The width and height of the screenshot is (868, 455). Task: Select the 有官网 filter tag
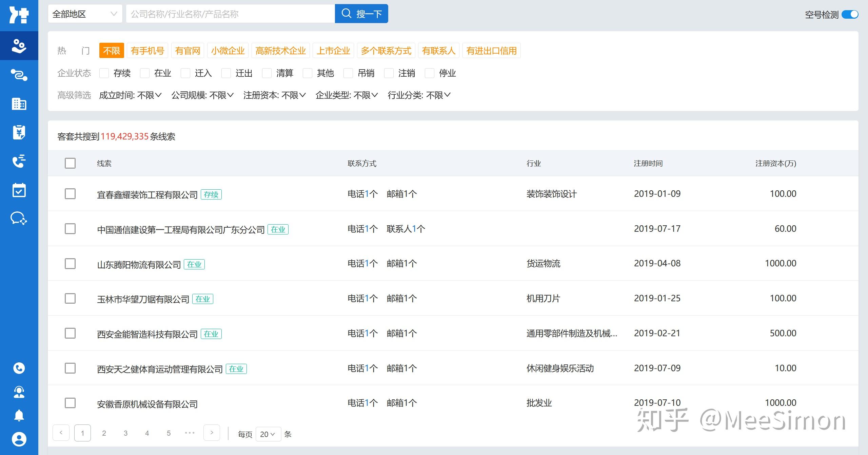pos(188,51)
